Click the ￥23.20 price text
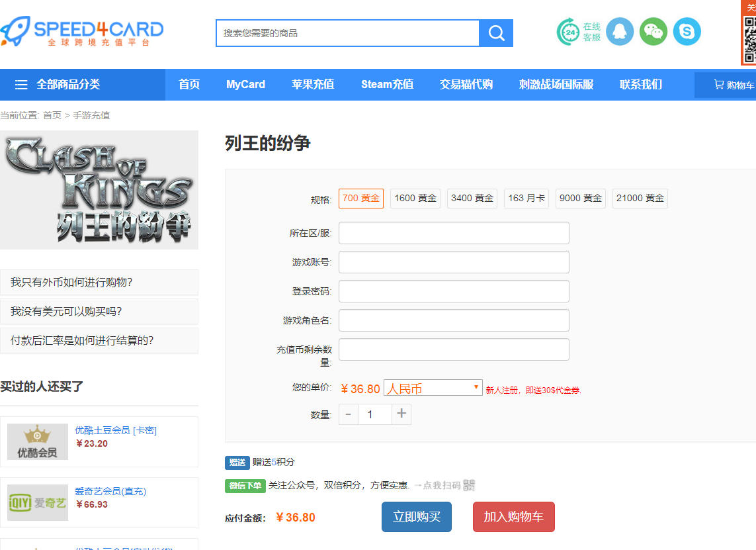 coord(92,443)
